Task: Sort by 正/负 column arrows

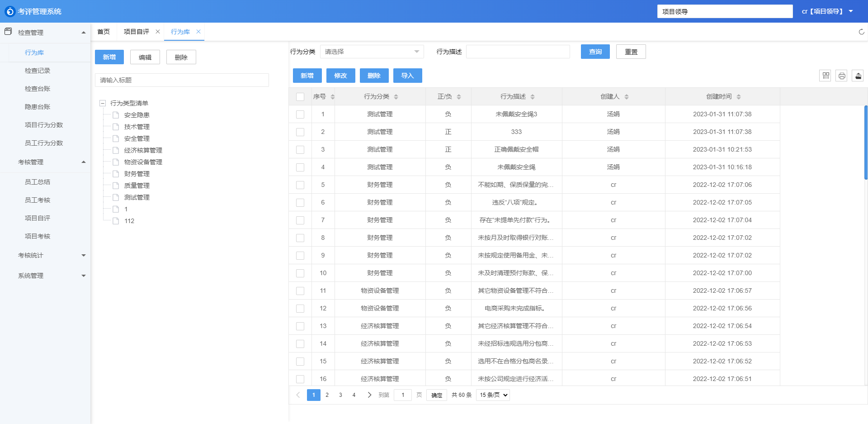Action: pyautogui.click(x=459, y=97)
